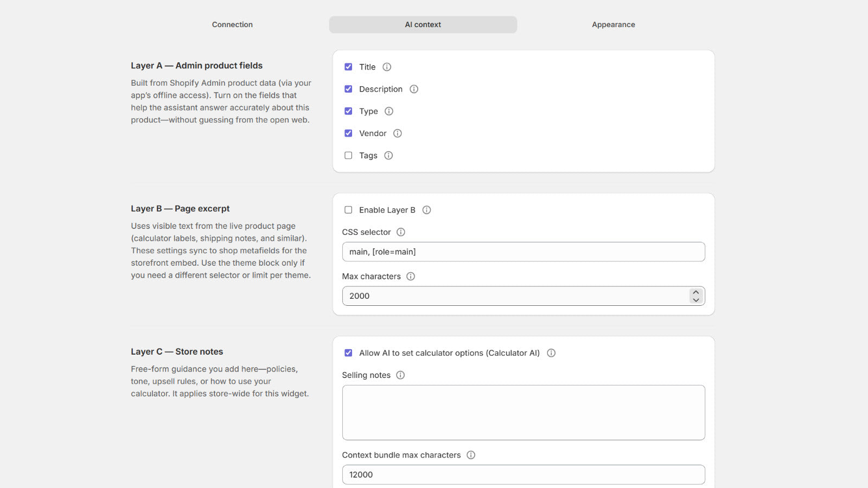Uncheck the Title checkbox
The height and width of the screenshot is (488, 868).
[x=348, y=67]
